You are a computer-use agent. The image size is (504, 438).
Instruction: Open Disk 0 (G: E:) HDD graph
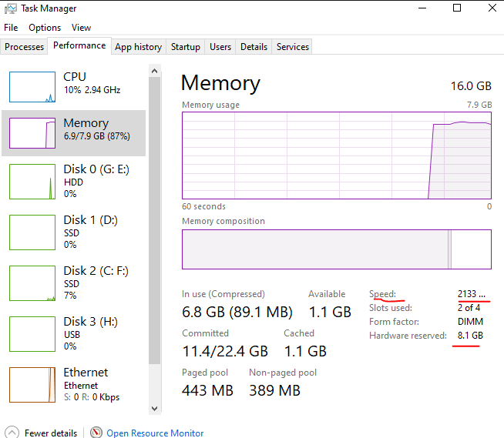32,182
